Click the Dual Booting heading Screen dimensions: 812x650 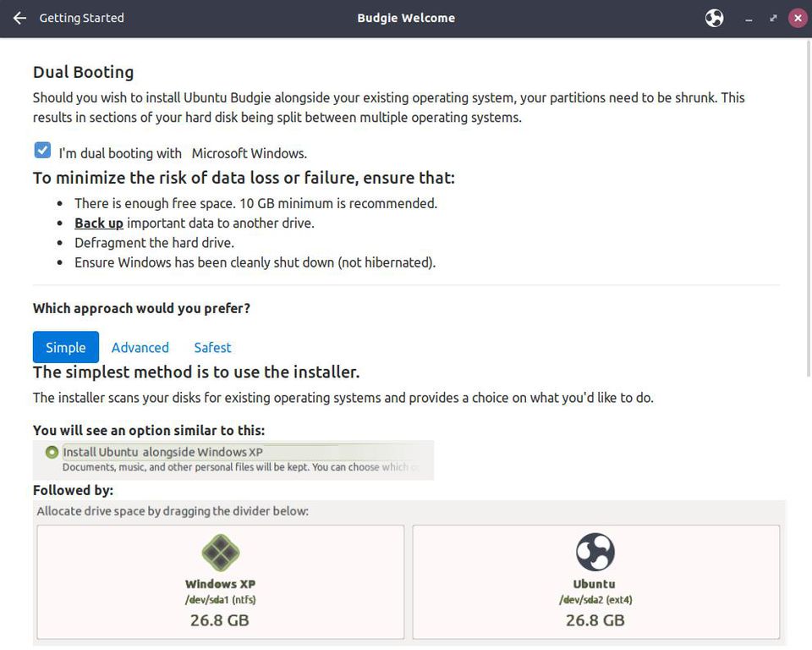point(84,72)
